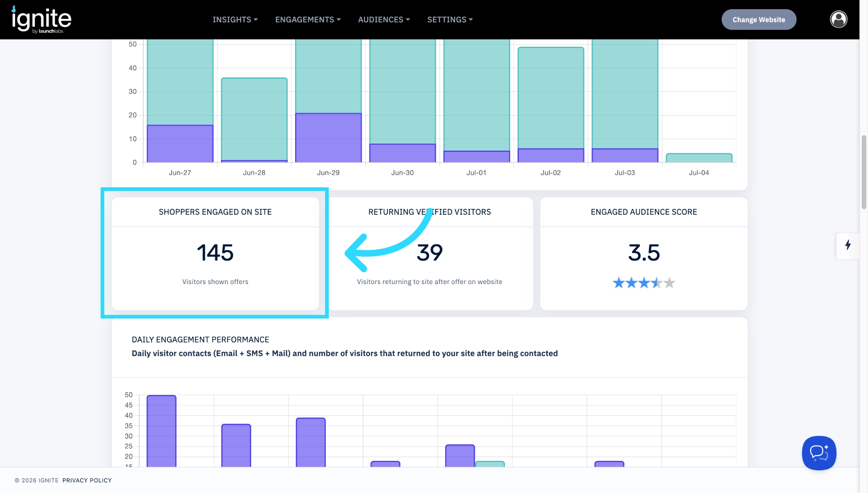Image resolution: width=868 pixels, height=493 pixels.
Task: Expand the Insights dropdown menu
Action: pyautogui.click(x=235, y=20)
